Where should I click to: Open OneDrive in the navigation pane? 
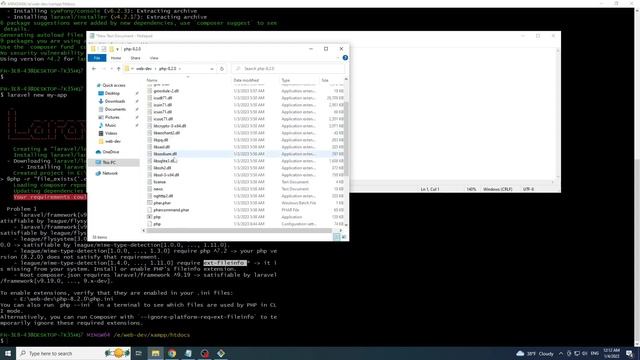click(108, 152)
